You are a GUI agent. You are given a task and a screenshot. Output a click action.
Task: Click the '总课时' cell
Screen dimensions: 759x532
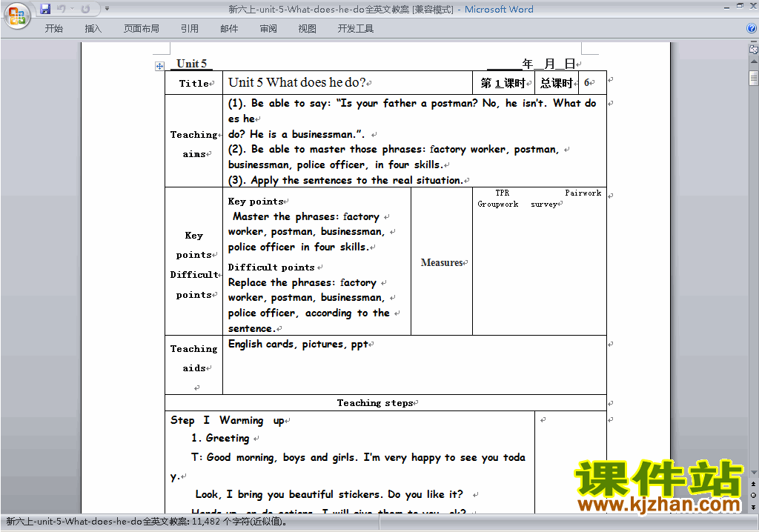(557, 83)
